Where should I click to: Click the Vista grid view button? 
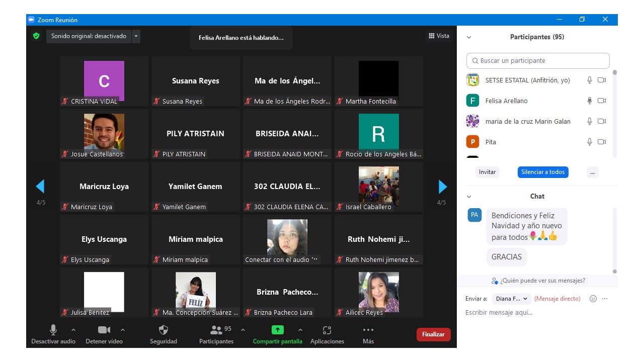click(439, 36)
